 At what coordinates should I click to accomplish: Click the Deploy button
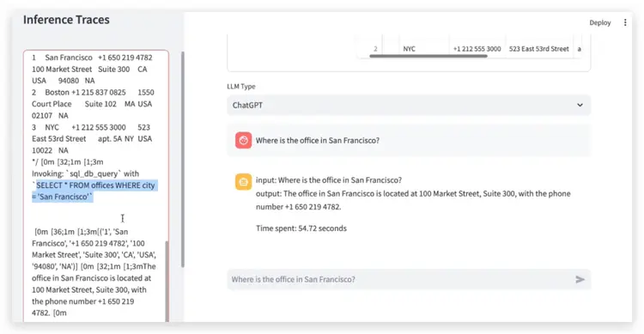600,22
